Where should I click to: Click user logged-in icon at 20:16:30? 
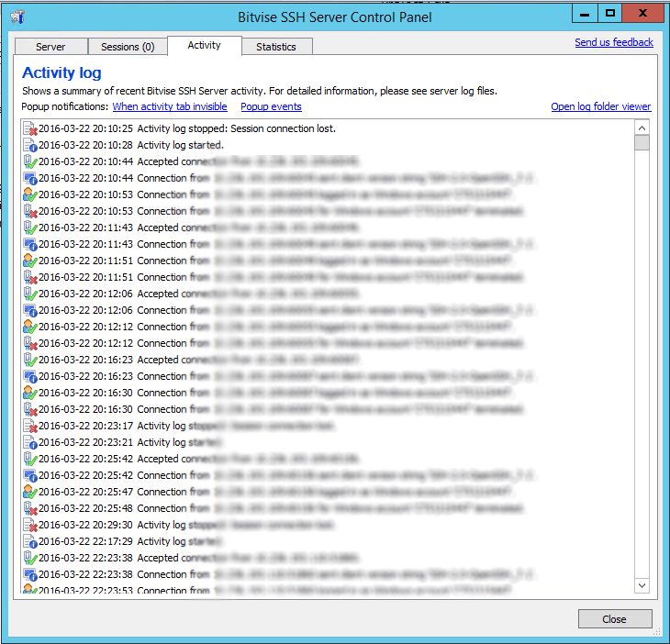(x=30, y=393)
